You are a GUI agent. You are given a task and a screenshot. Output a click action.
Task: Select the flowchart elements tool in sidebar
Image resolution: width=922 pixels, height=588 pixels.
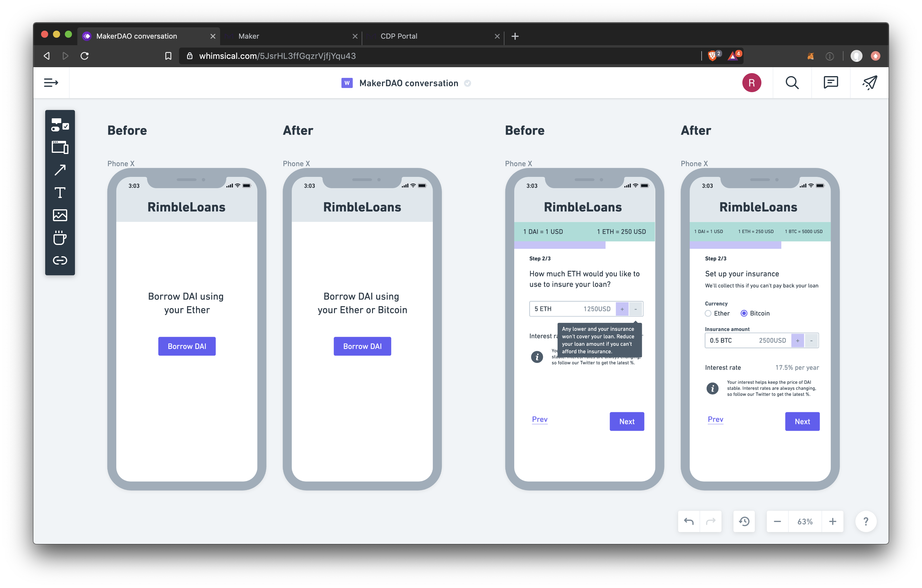click(x=60, y=125)
